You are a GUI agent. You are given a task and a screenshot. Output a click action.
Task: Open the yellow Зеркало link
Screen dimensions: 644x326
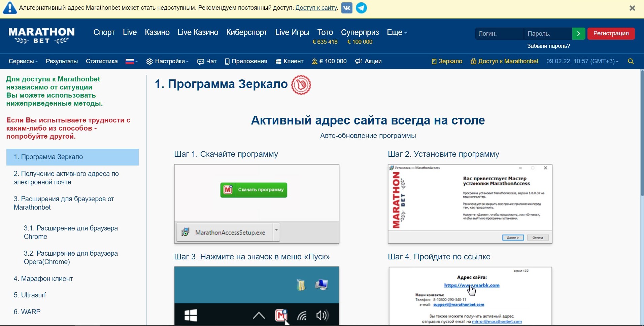447,61
